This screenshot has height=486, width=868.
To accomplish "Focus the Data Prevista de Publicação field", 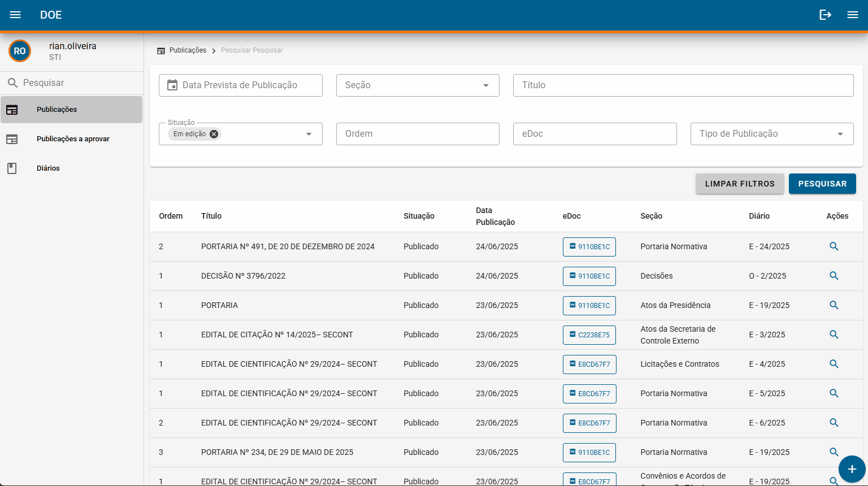I will 241,85.
